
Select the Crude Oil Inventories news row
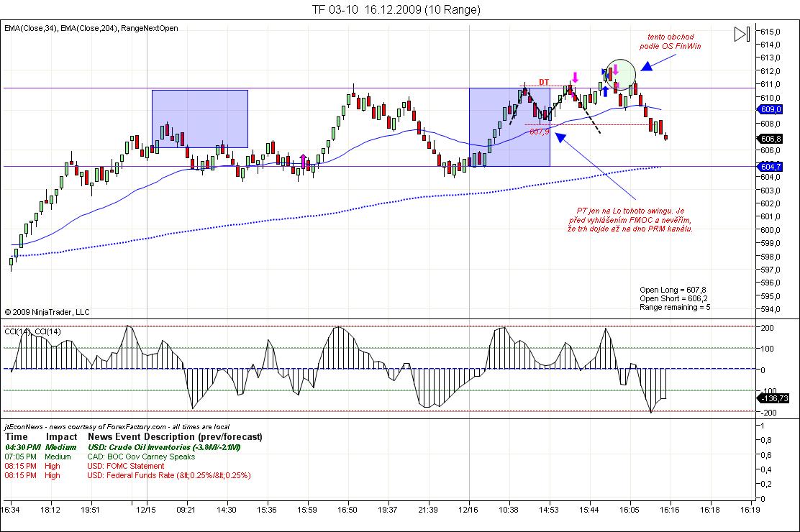122,447
